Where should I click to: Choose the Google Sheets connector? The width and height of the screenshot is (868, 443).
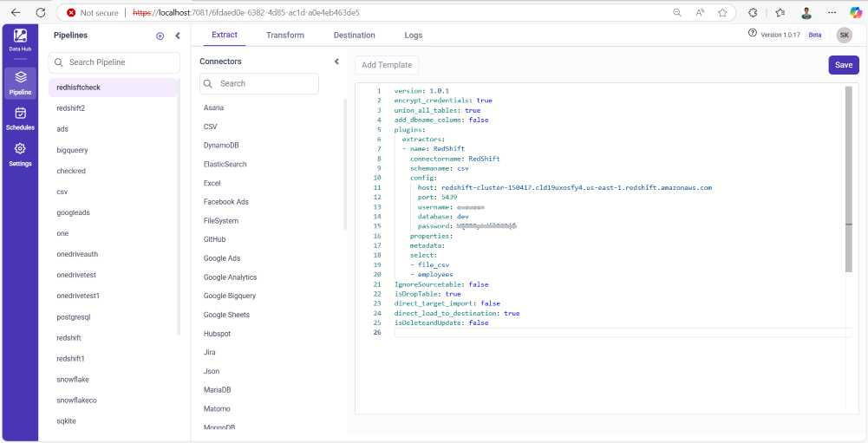(x=226, y=315)
